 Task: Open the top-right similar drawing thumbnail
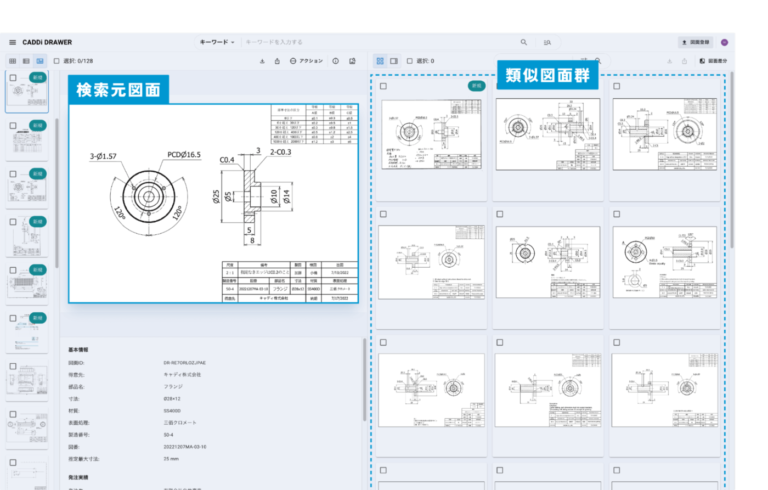tap(664, 134)
